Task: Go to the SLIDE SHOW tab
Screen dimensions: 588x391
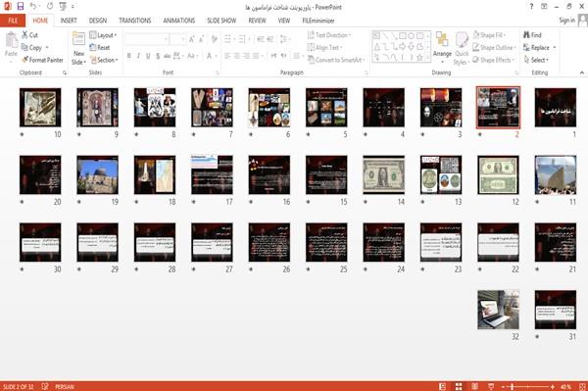Action: point(221,21)
